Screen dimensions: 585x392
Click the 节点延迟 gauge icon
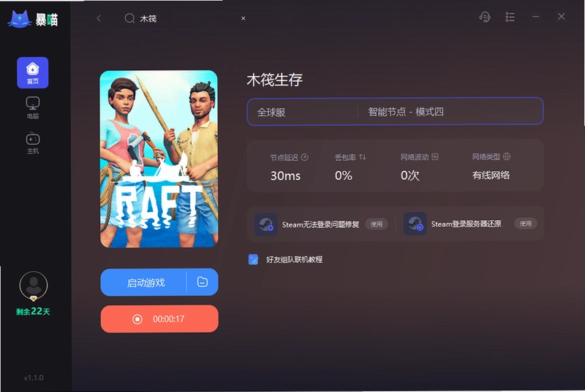click(x=304, y=157)
